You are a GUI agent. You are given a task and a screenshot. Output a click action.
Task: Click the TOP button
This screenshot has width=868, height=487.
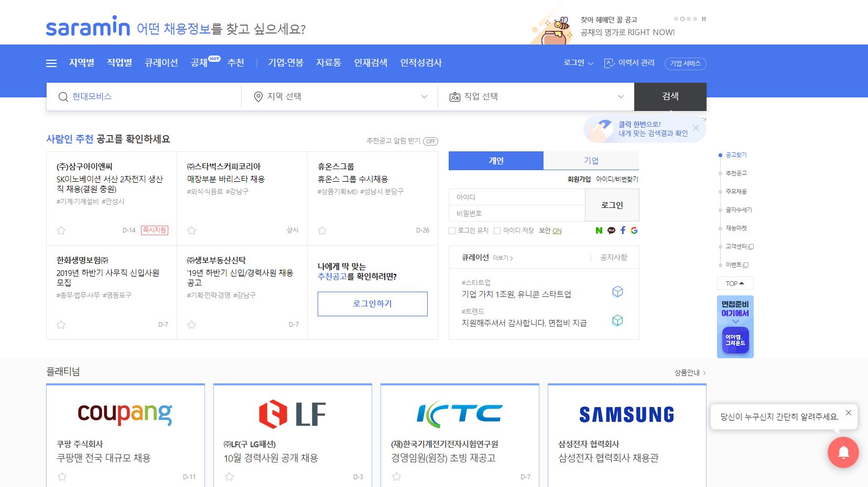[735, 283]
